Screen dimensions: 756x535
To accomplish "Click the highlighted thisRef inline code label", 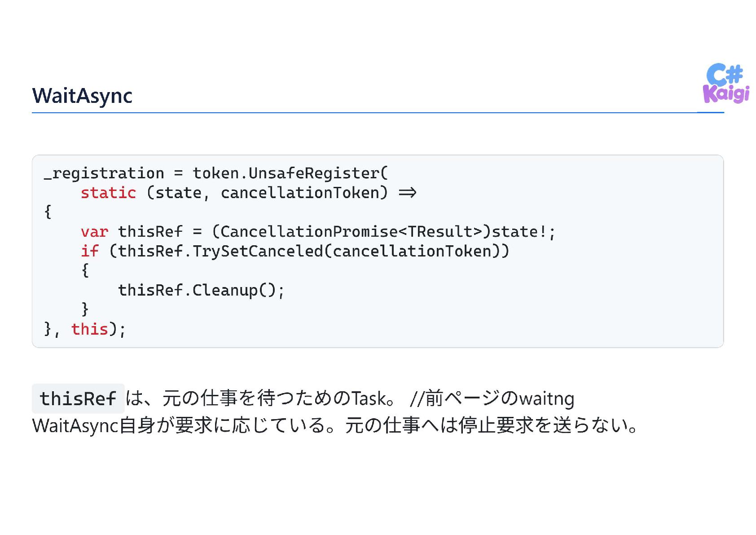I will [x=78, y=398].
